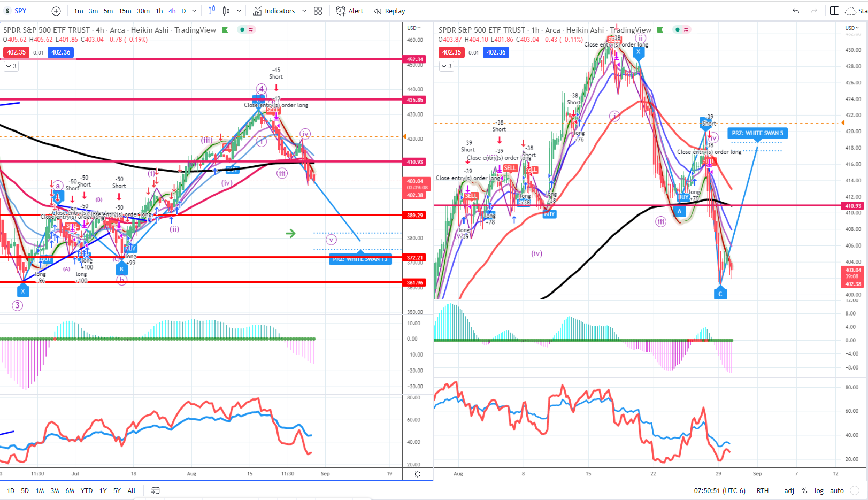Open timezone menu 07:50:51 (UTC-6)
868x500 pixels.
click(719, 490)
